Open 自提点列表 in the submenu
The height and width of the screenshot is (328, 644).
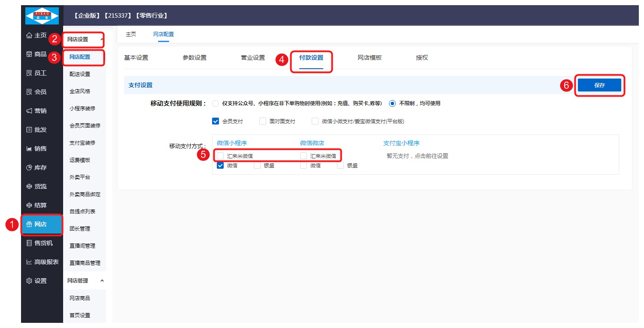[82, 211]
